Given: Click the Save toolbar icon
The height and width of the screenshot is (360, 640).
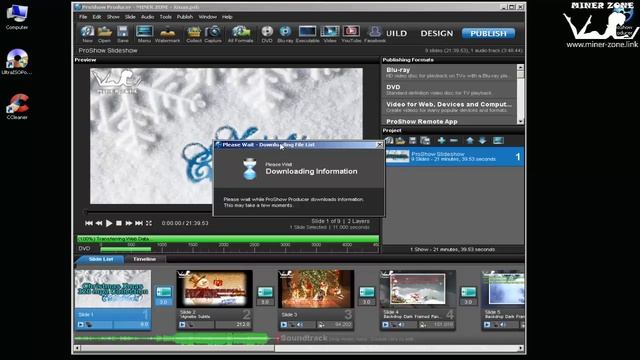Looking at the screenshot, I should (122, 33).
